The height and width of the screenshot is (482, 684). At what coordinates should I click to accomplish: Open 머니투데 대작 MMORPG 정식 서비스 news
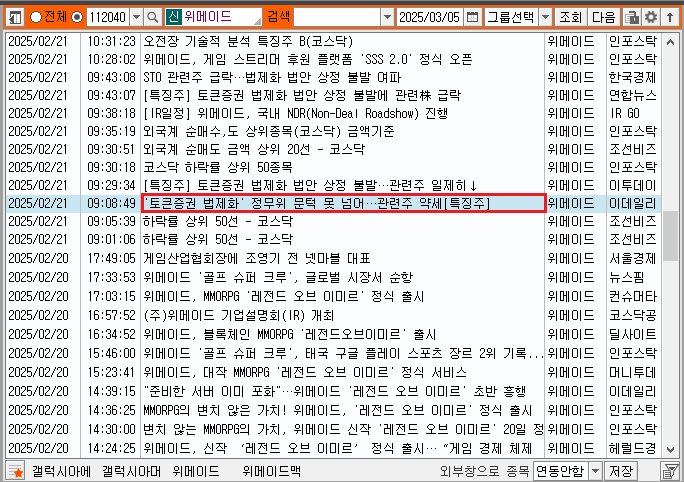click(305, 372)
